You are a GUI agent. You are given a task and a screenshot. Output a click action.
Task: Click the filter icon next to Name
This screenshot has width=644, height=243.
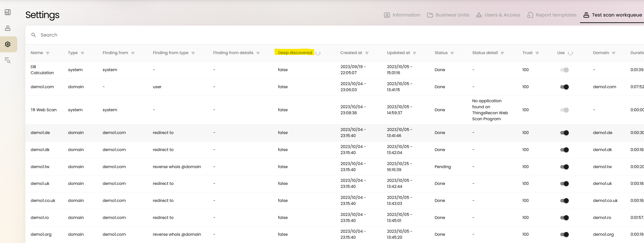tap(48, 53)
